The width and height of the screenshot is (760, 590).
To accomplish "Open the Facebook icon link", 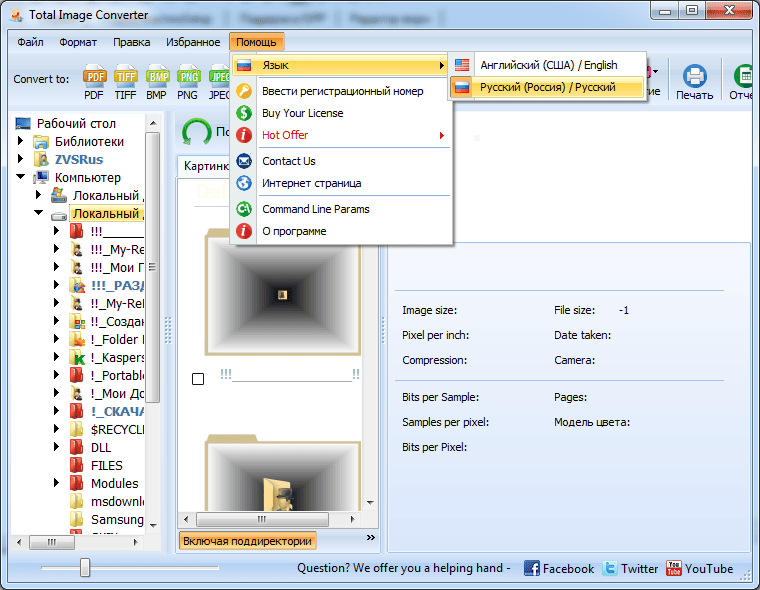I will [x=532, y=568].
